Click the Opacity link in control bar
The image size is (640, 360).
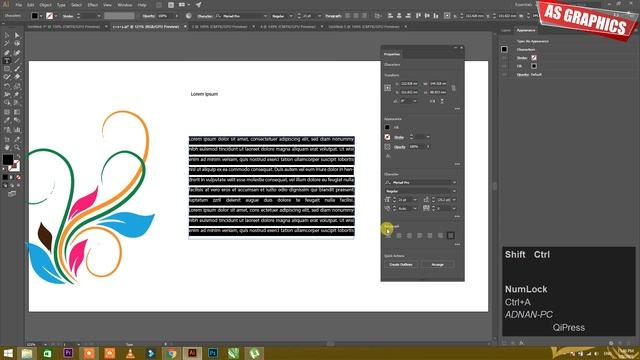point(149,16)
